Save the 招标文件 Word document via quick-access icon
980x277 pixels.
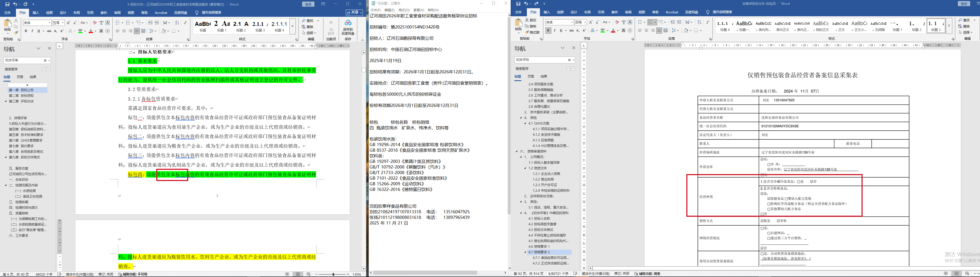(7, 4)
